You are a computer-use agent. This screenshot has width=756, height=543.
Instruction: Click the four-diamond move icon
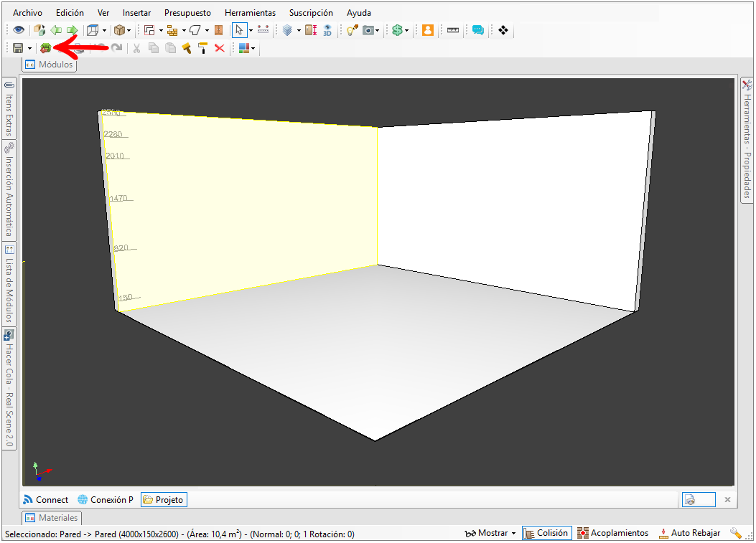[x=503, y=30]
